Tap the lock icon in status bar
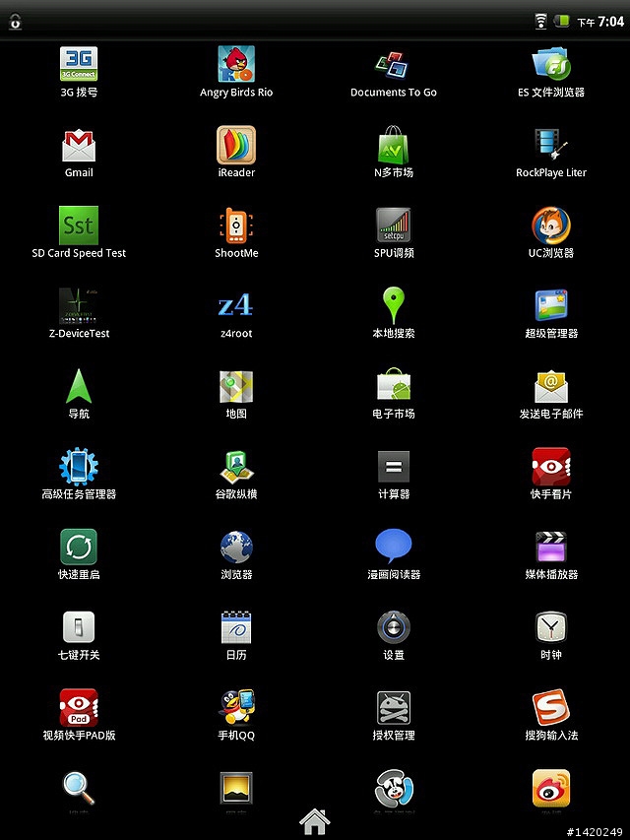This screenshot has width=630, height=840. point(15,22)
